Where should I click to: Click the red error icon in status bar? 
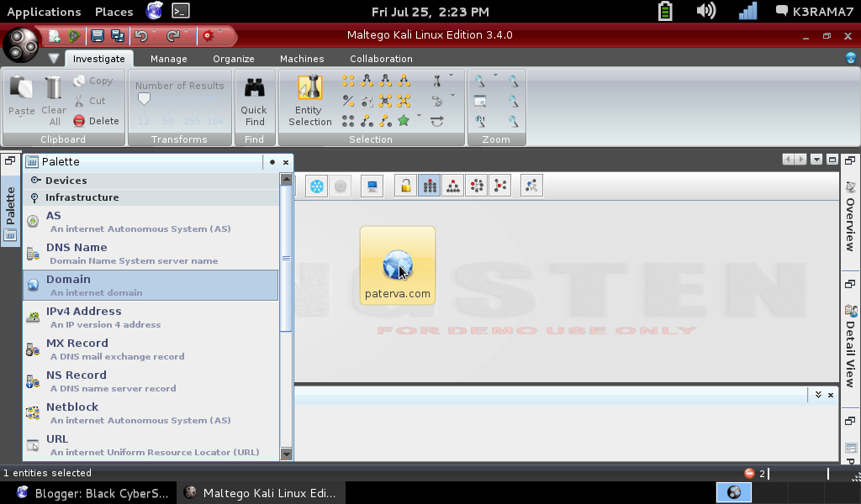(x=749, y=473)
